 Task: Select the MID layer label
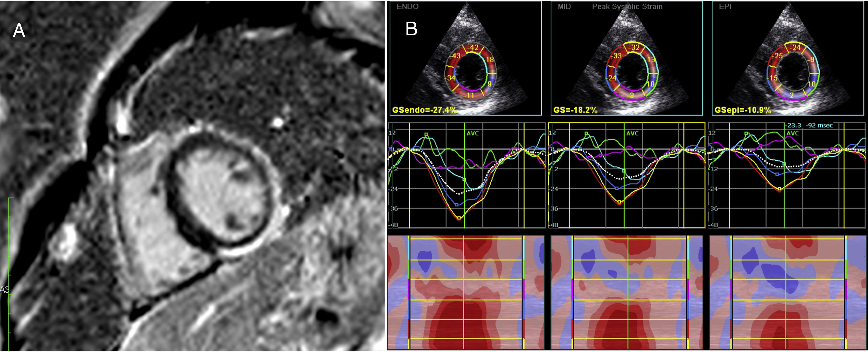[x=564, y=6]
